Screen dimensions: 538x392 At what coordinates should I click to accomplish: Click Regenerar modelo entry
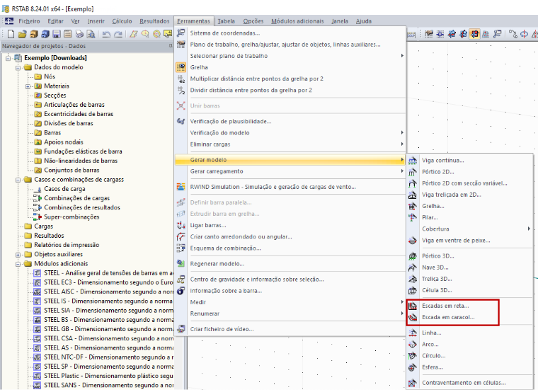point(290,264)
